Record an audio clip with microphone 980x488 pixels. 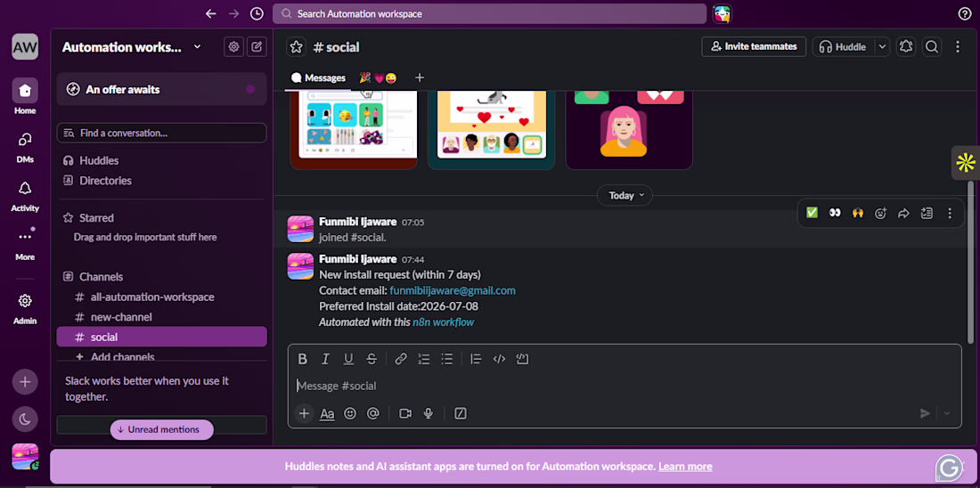(x=429, y=413)
